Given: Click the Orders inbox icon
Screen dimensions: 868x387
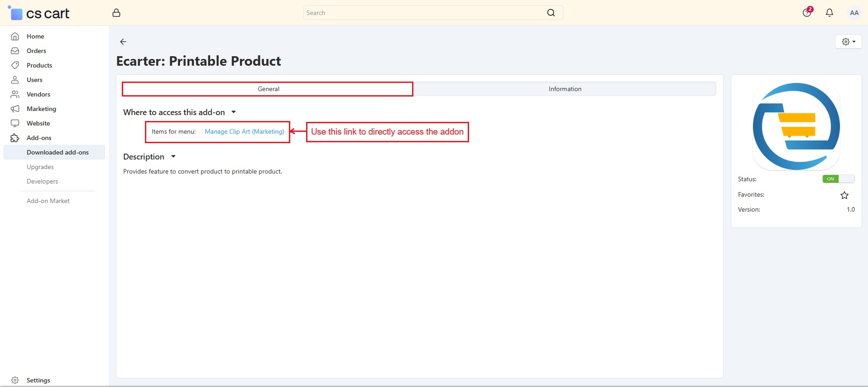Looking at the screenshot, I should [15, 51].
